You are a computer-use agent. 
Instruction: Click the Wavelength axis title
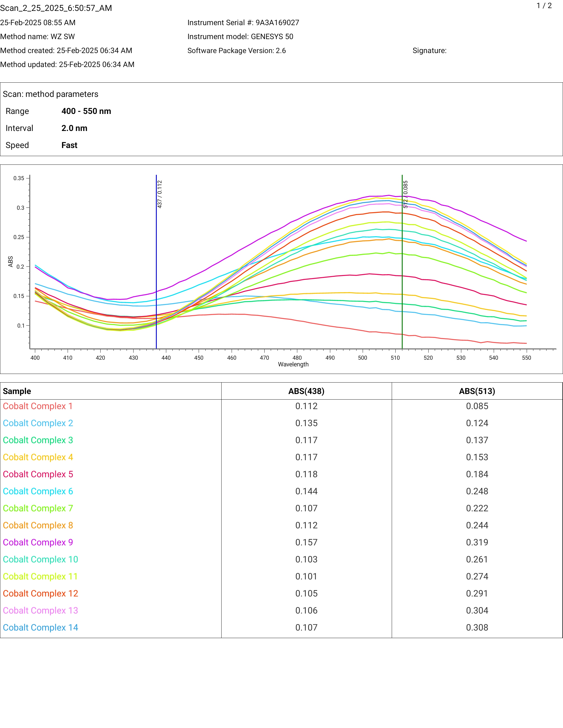(x=293, y=364)
